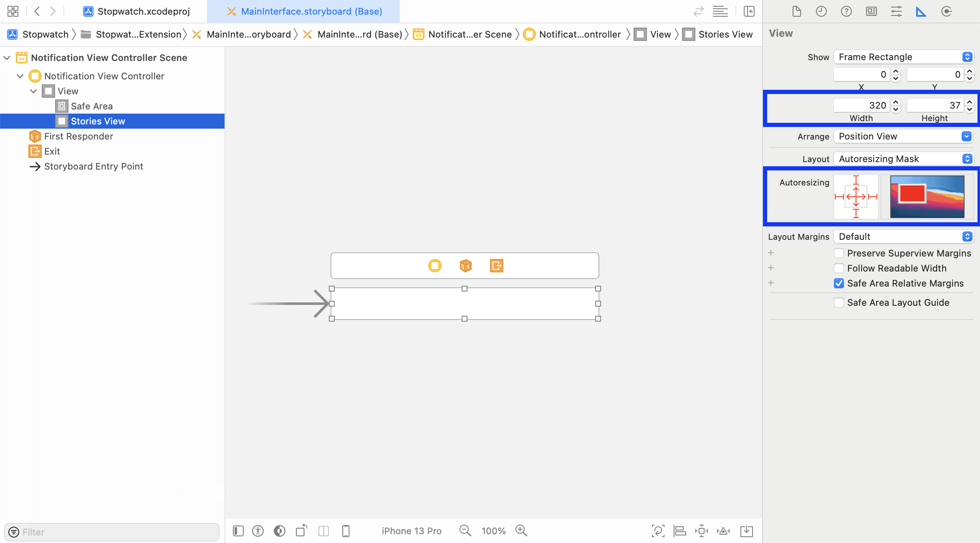Click the Add New Constraints icon

702,531
